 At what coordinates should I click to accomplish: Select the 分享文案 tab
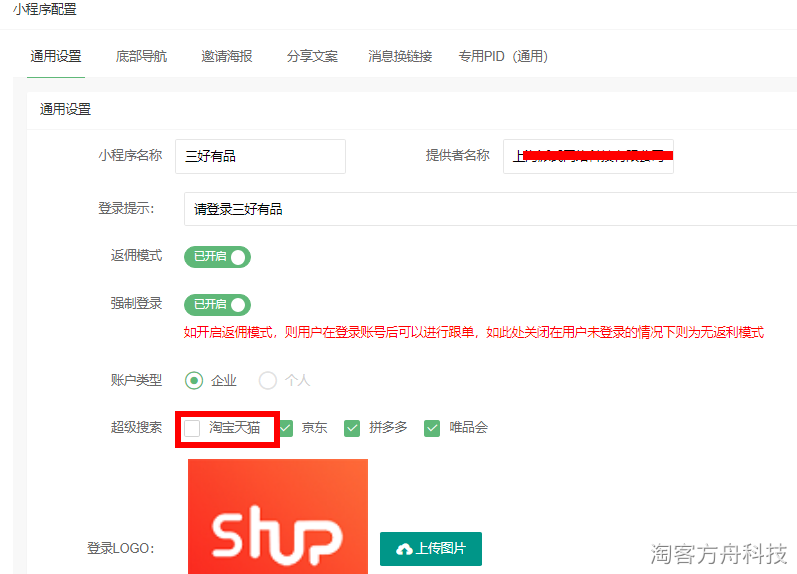(x=312, y=56)
